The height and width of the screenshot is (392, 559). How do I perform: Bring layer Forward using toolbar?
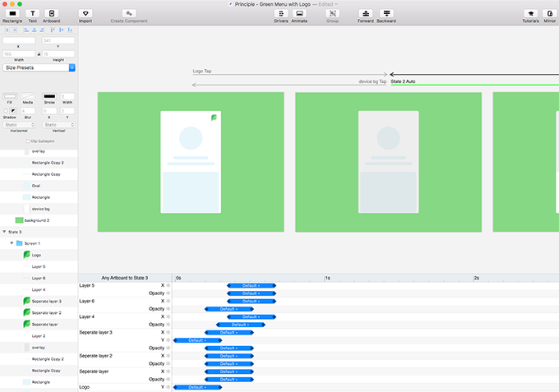[366, 14]
